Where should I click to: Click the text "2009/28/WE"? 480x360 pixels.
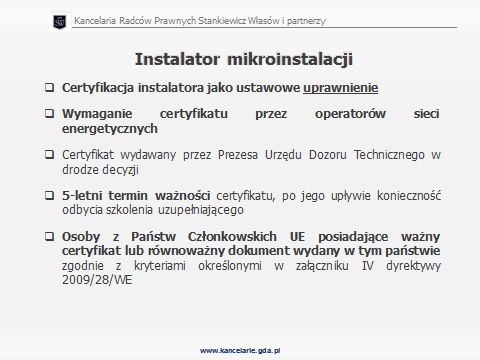(x=97, y=280)
